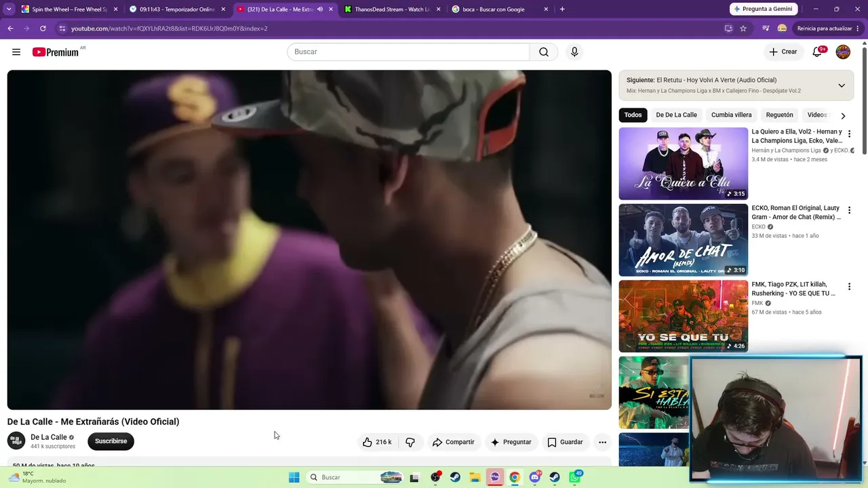Screen dimensions: 868x488
Task: Open File Explorer from the taskbar
Action: pos(475,477)
